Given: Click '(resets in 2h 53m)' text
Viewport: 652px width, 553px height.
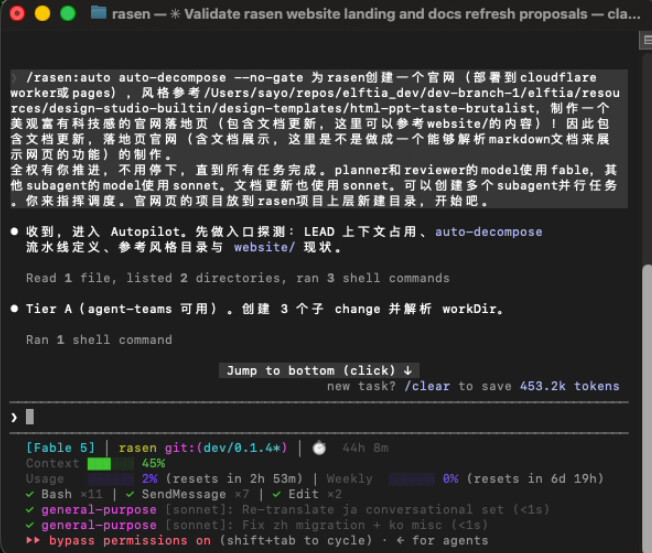Looking at the screenshot, I should (234, 479).
